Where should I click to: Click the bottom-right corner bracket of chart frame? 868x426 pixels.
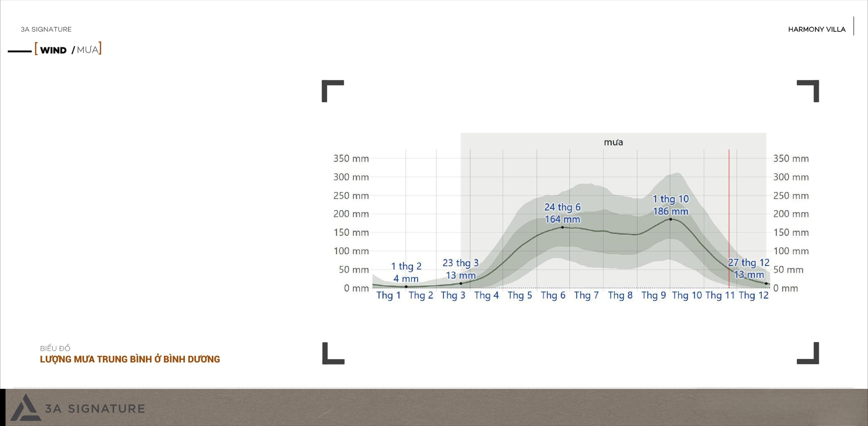(x=808, y=353)
